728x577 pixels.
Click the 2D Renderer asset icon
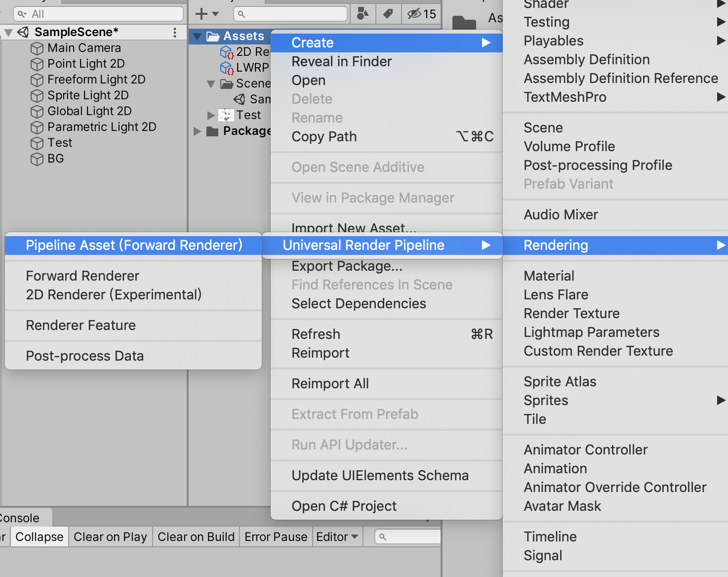(x=227, y=52)
